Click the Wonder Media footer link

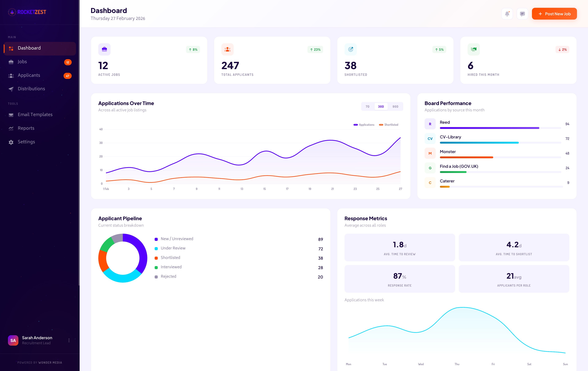coord(50,362)
